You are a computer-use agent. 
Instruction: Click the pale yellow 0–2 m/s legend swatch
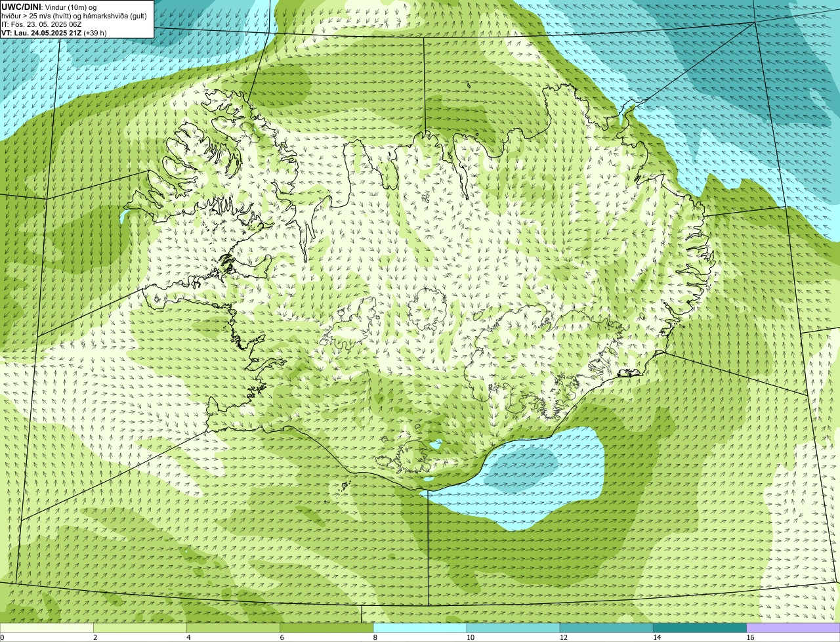tap(47, 628)
